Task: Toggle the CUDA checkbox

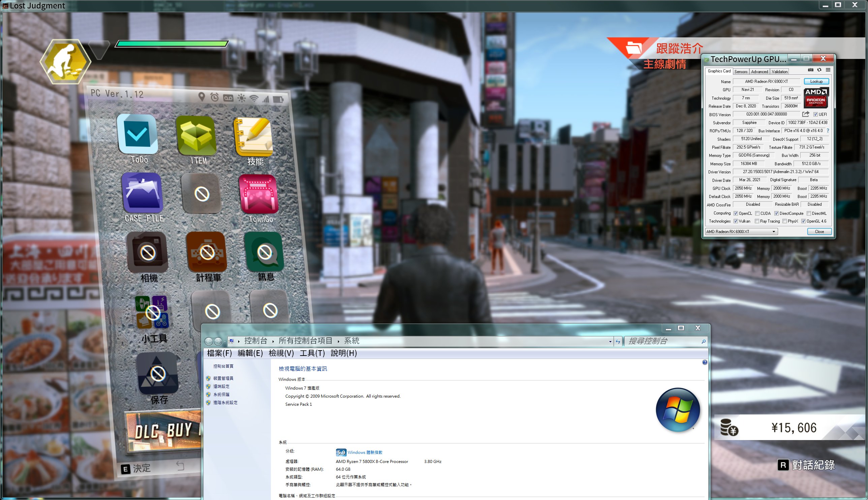Action: [757, 213]
